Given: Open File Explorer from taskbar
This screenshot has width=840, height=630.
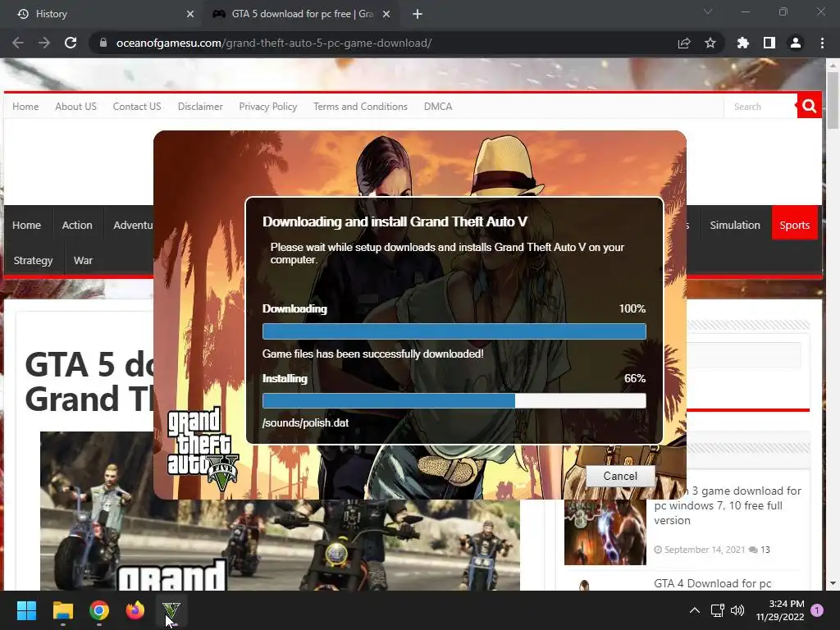Looking at the screenshot, I should pos(62,610).
